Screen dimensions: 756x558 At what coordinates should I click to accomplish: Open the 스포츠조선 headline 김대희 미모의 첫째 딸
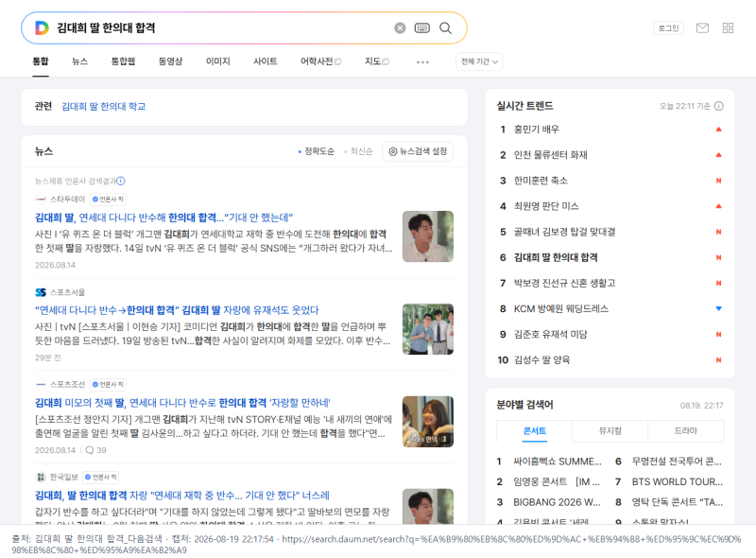(182, 403)
